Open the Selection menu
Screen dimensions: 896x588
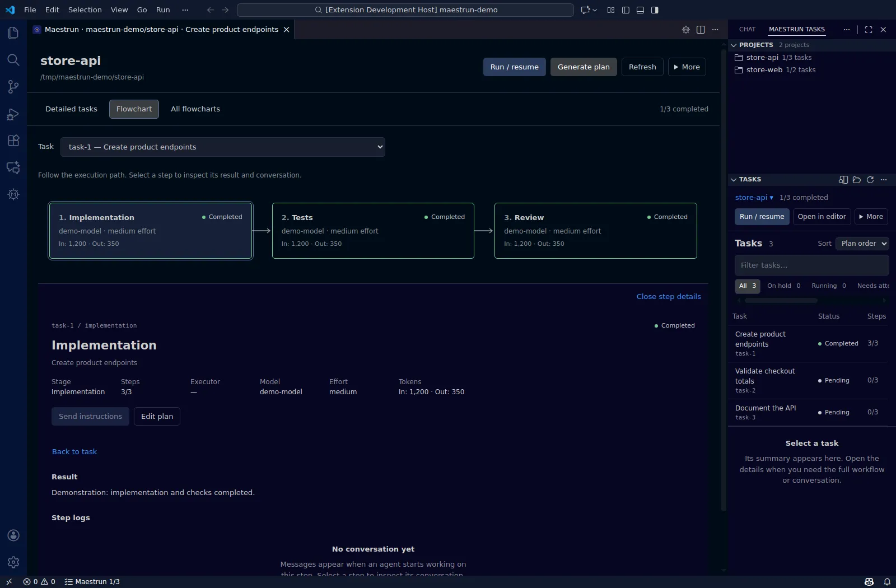coord(85,10)
